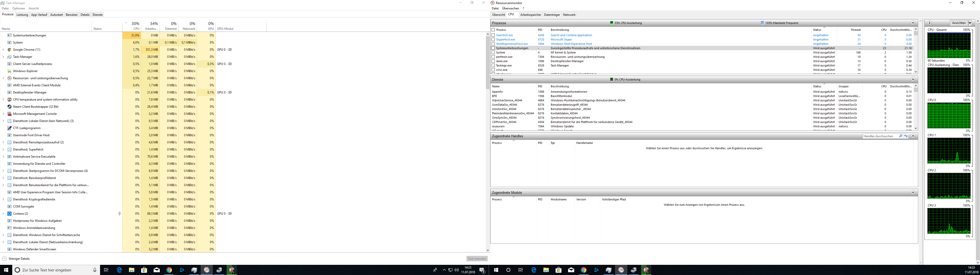Check the SearchUI.exe process checkbox
Image resolution: width=980 pixels, height=275 pixels.
click(x=493, y=35)
